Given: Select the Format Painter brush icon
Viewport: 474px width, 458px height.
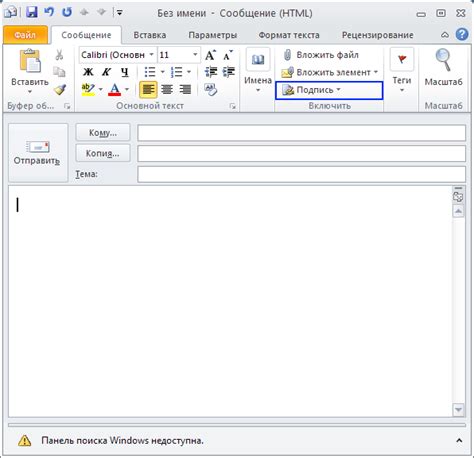Looking at the screenshot, I should (60, 90).
